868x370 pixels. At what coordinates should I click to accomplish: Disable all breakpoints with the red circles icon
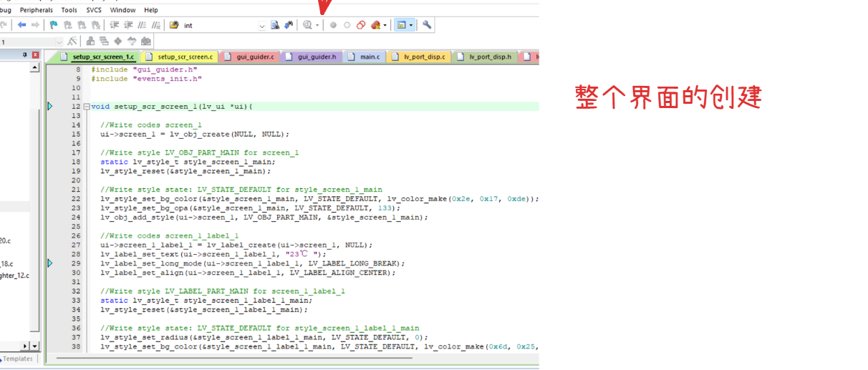pos(361,25)
